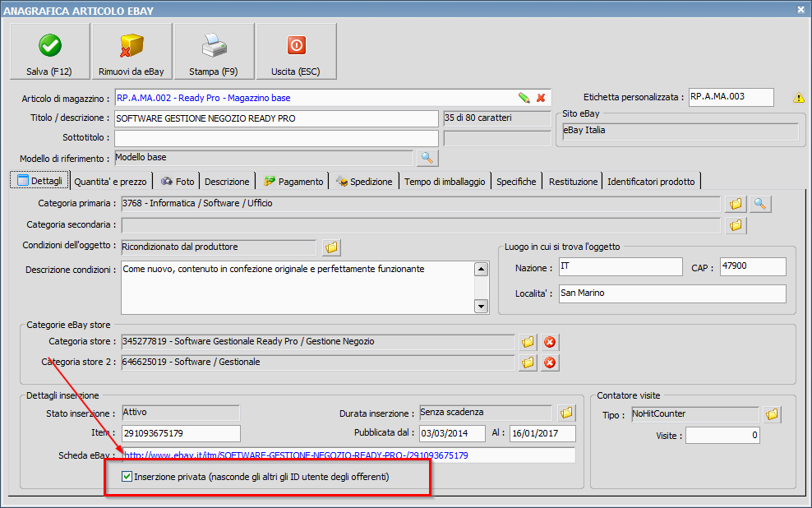
Task: Open the Descrizione tab
Action: (227, 182)
